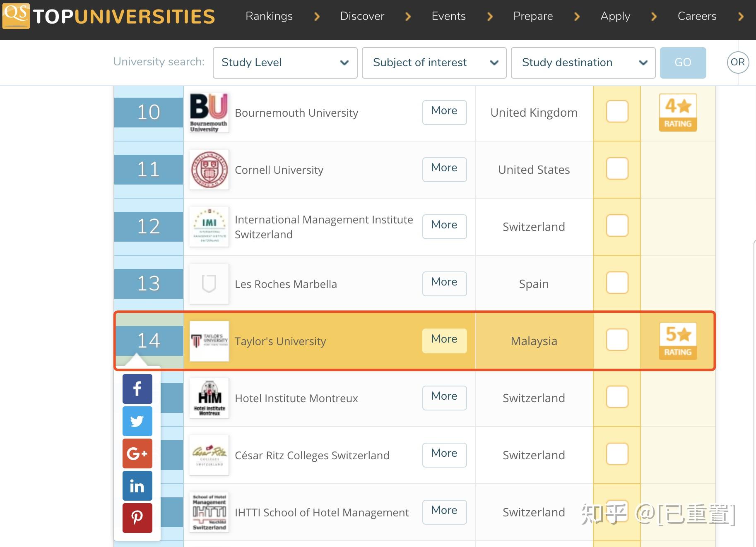The height and width of the screenshot is (547, 756).
Task: Click More for Les Roches Marbella
Action: 445,283
